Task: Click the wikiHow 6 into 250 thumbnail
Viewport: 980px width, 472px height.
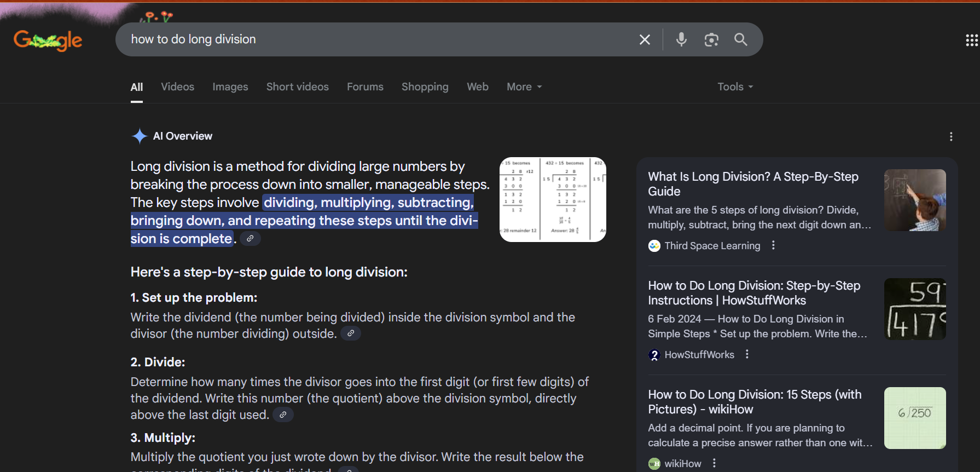Action: [915, 418]
